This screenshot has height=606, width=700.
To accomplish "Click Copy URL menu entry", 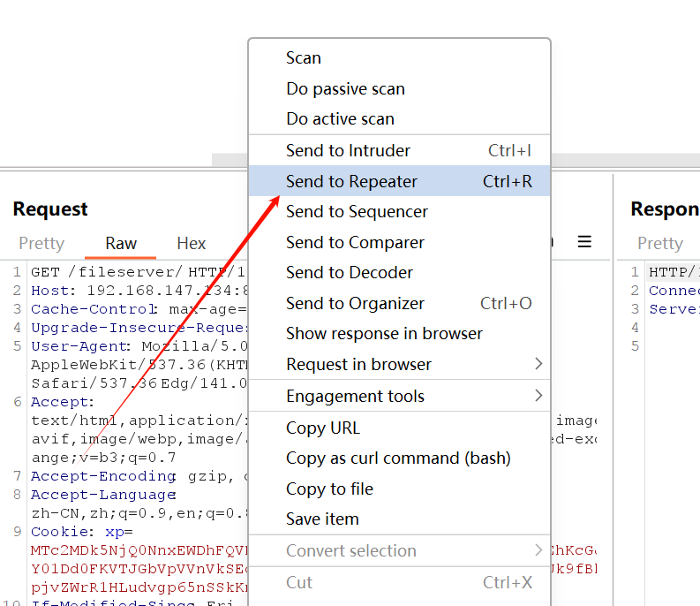I will pyautogui.click(x=323, y=428).
